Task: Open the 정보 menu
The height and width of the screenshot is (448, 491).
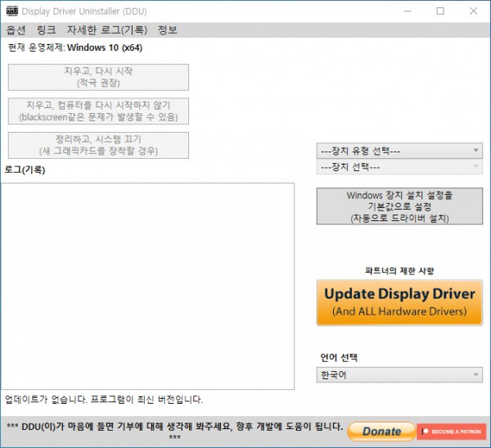Action: click(x=168, y=30)
